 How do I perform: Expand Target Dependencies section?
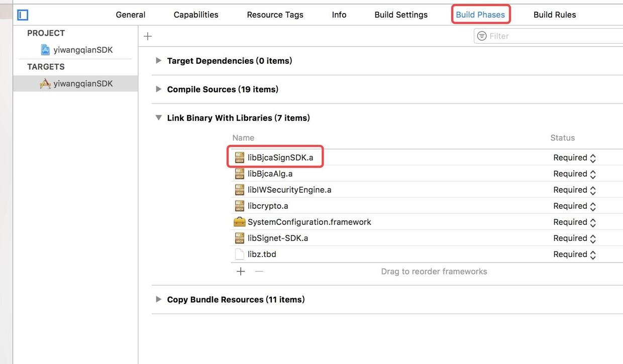(159, 61)
